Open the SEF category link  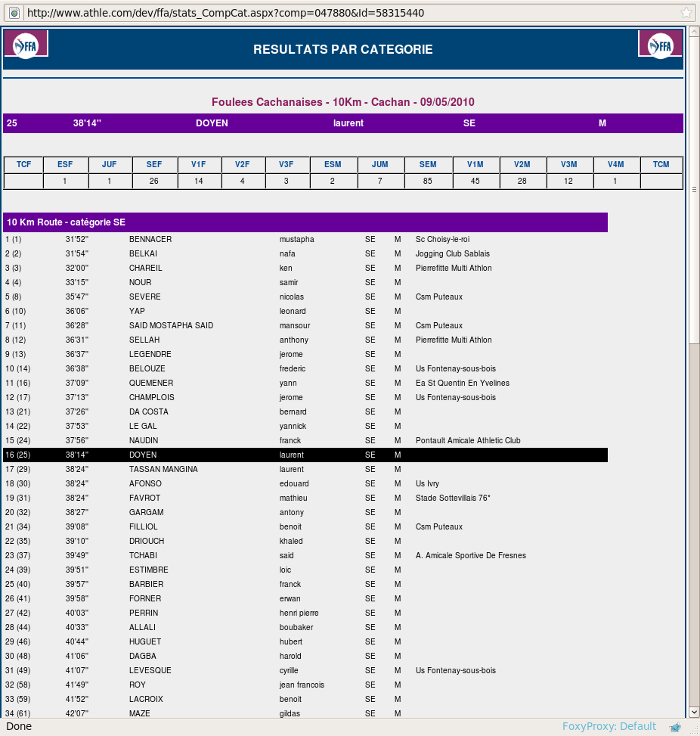[154, 164]
